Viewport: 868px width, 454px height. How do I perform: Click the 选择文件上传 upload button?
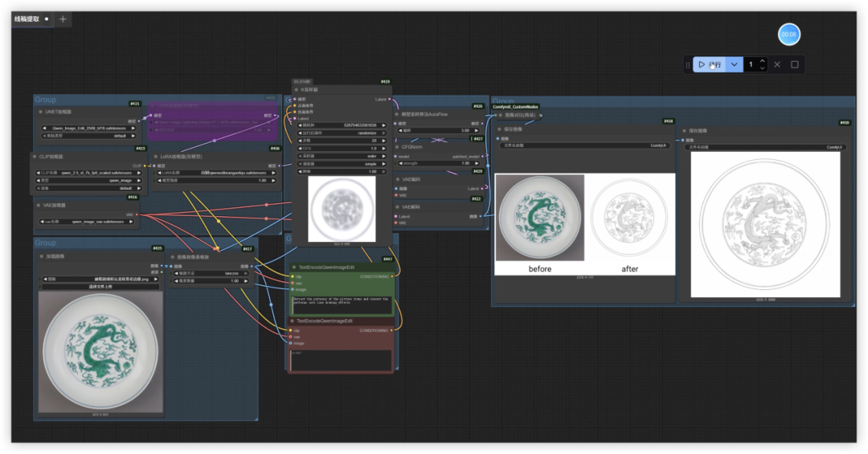100,286
